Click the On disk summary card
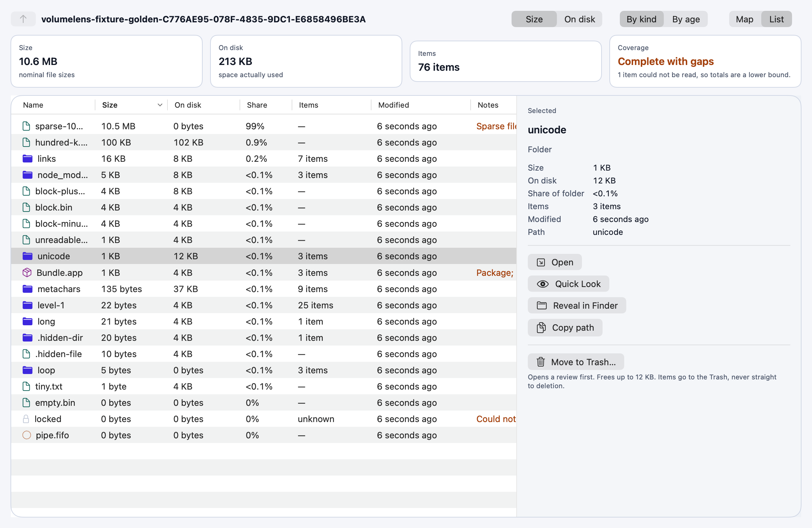 click(306, 62)
